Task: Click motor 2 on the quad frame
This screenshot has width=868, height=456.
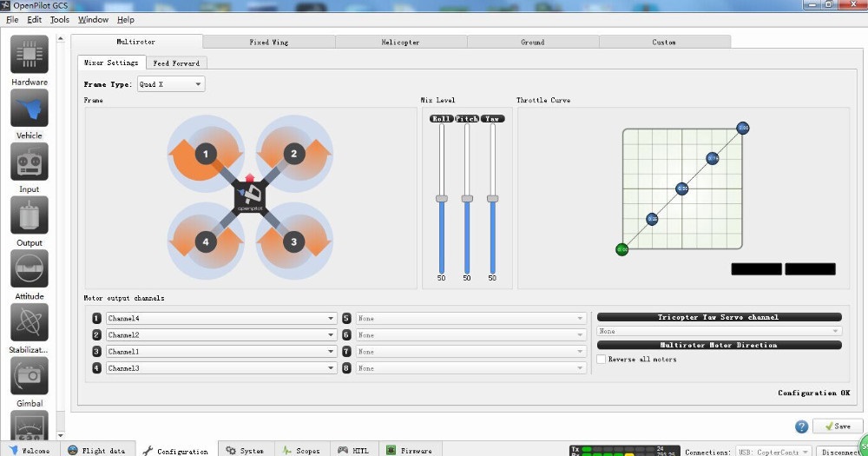Action: (294, 154)
